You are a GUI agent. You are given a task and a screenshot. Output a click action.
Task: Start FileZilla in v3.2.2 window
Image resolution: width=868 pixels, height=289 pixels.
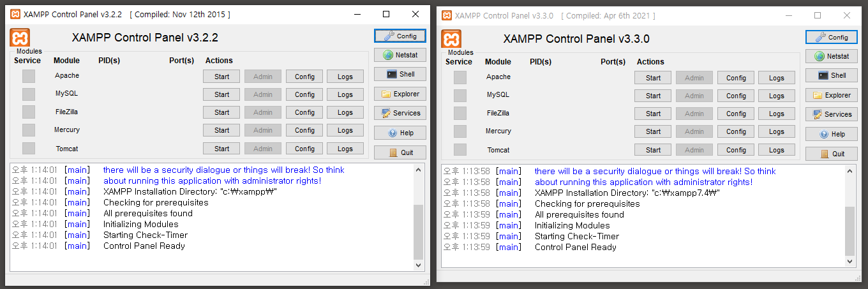[221, 112]
